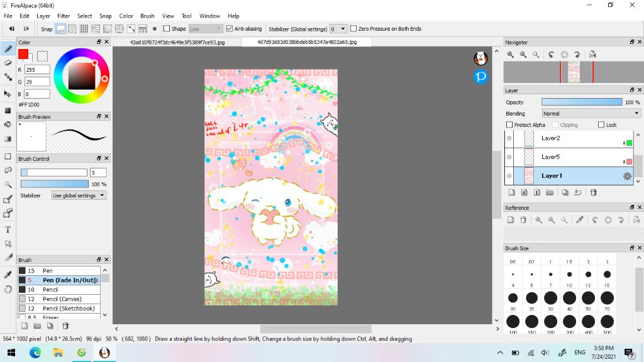The image size is (644, 362).
Task: Select the Gradient tool
Action: pos(8,139)
